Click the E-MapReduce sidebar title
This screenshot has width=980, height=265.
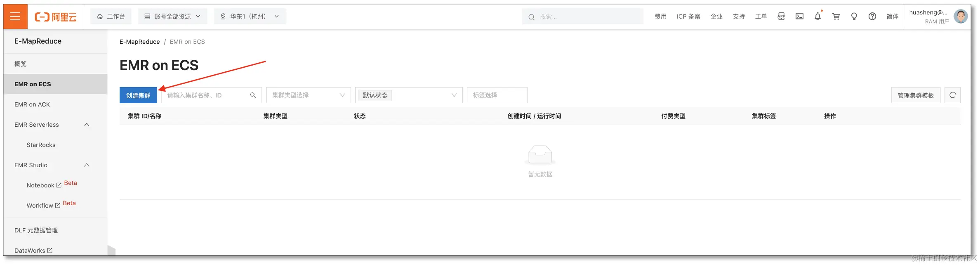click(x=38, y=41)
